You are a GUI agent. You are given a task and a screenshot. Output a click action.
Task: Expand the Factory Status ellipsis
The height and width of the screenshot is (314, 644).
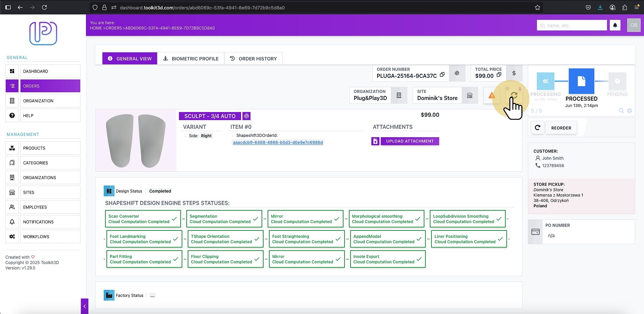(152, 296)
